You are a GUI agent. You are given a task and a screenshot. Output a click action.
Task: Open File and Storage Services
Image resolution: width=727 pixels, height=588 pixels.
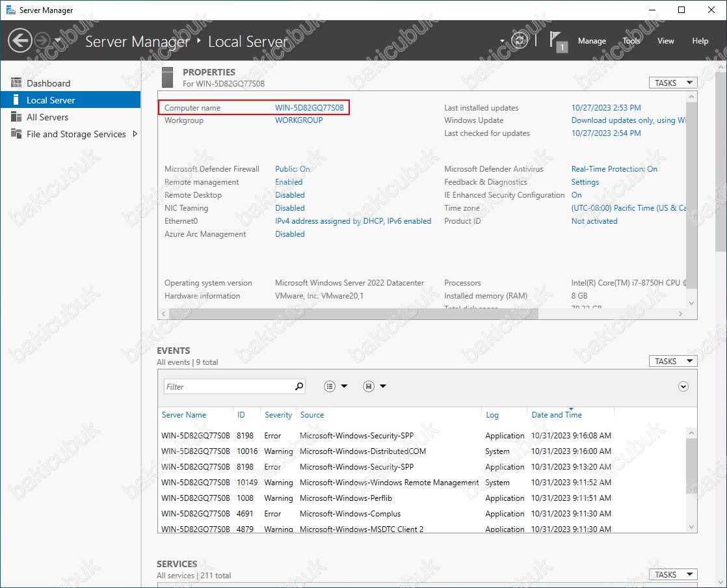(76, 134)
